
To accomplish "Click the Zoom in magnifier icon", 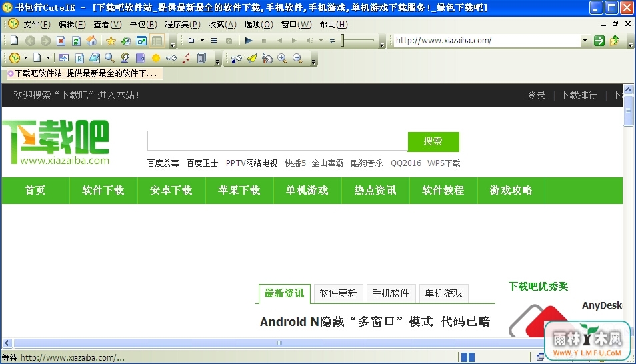I will [282, 59].
